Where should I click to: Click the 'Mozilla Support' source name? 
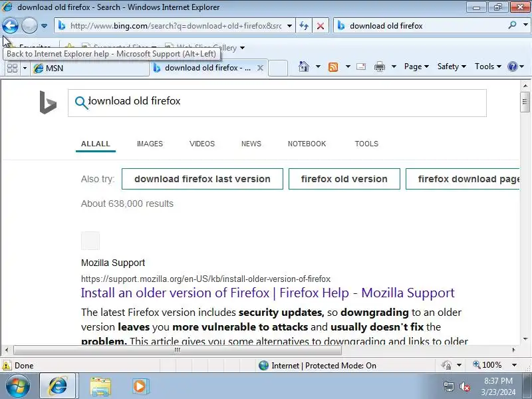tap(113, 263)
